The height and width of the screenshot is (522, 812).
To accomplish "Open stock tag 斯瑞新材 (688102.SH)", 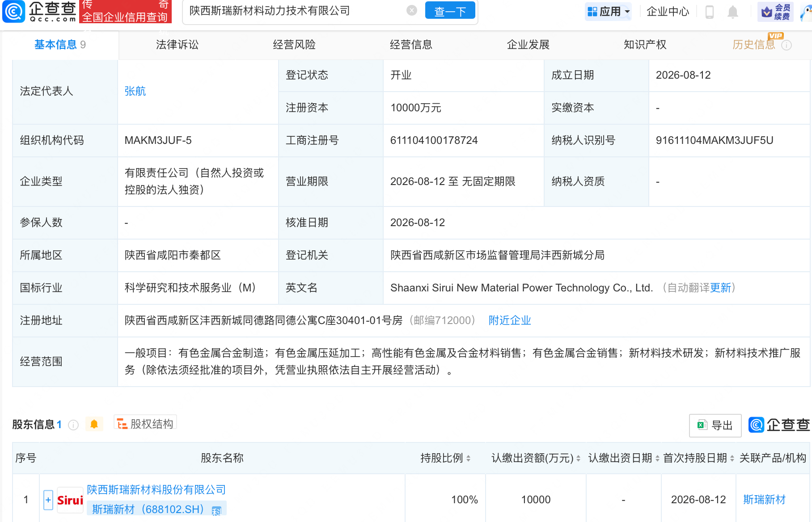I will [x=156, y=509].
